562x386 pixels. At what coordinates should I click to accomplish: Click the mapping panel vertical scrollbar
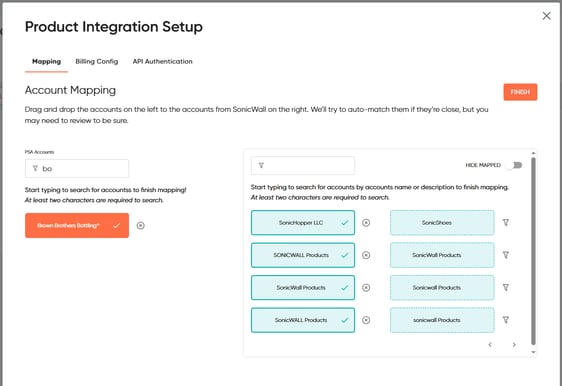click(x=533, y=251)
